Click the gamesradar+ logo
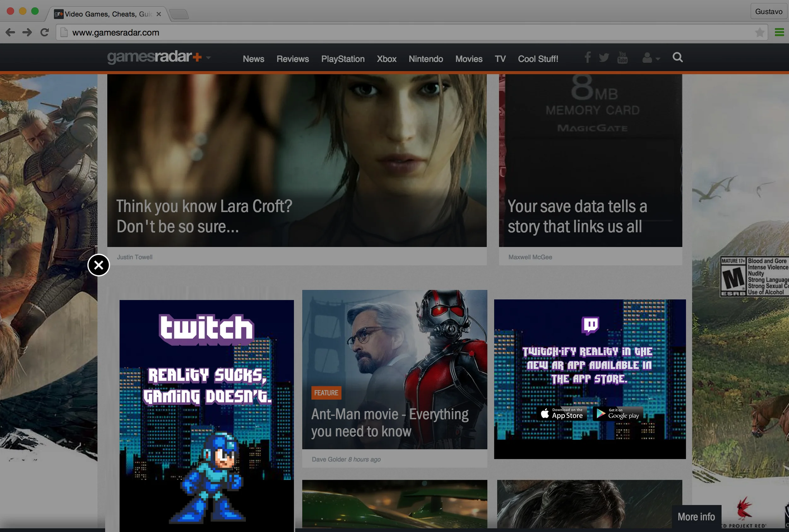This screenshot has height=532, width=789. coord(154,57)
